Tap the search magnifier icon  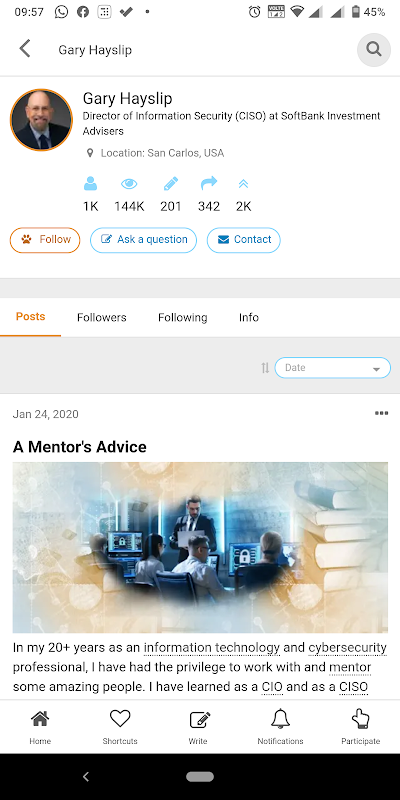pos(373,49)
